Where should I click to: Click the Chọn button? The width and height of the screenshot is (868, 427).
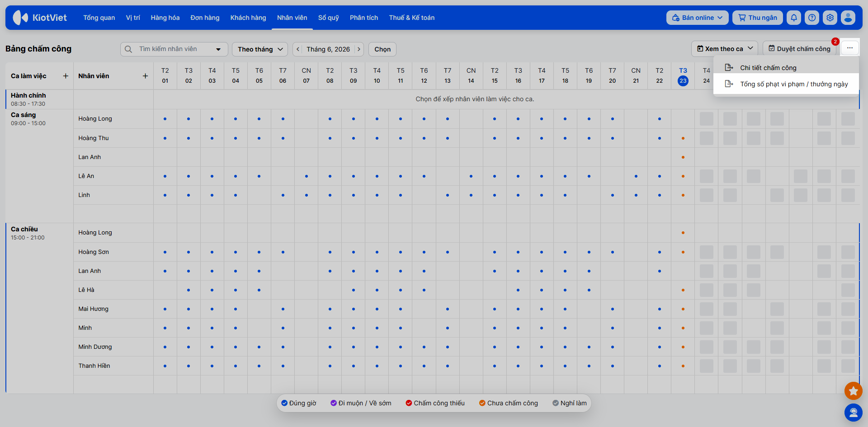coord(382,49)
